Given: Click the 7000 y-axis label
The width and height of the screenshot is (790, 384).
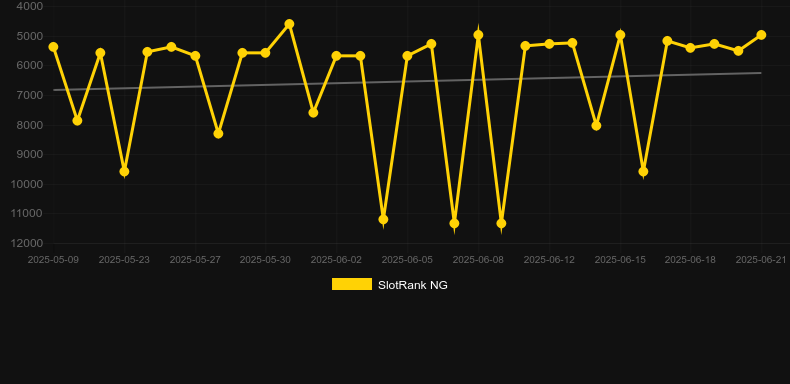Looking at the screenshot, I should click(30, 95).
